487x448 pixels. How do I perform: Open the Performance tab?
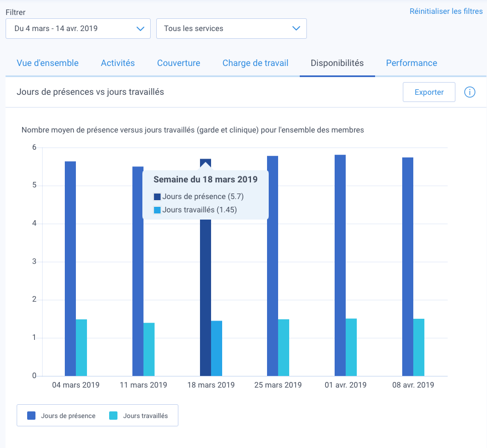click(x=412, y=63)
